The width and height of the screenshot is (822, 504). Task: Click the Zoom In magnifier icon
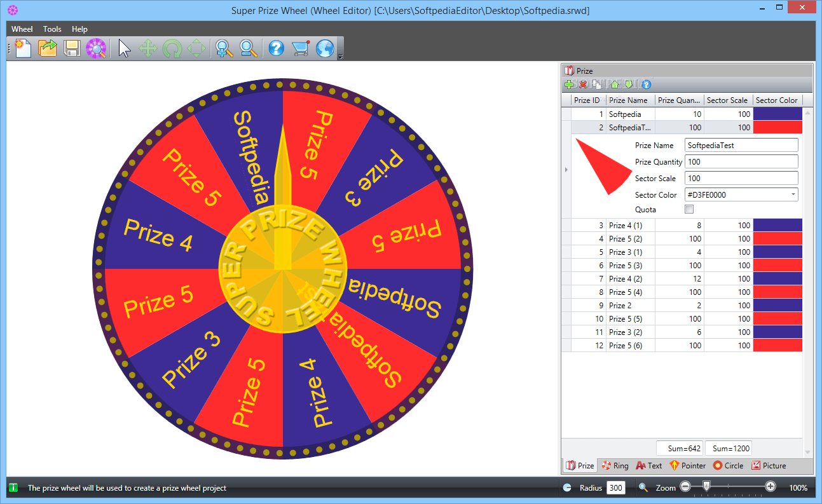[222, 48]
